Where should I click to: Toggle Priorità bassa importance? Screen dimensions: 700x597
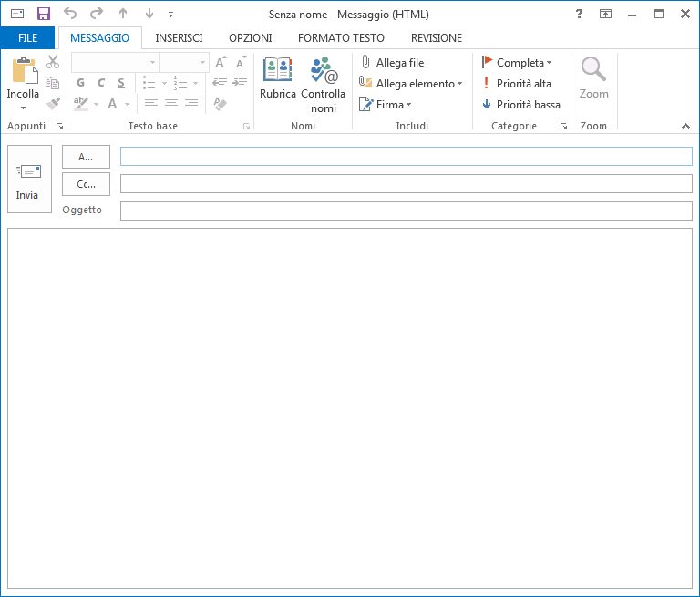521,105
